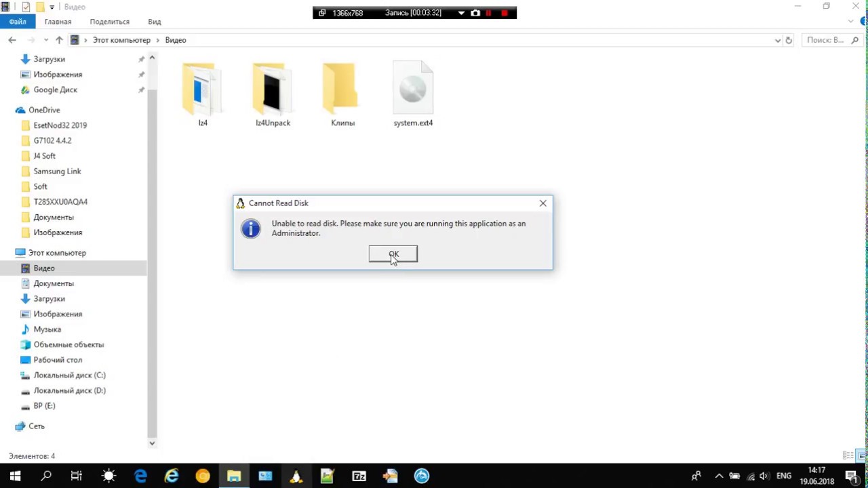Viewport: 868px width, 488px height.
Task: Open Музыка in navigation pane
Action: point(47,329)
